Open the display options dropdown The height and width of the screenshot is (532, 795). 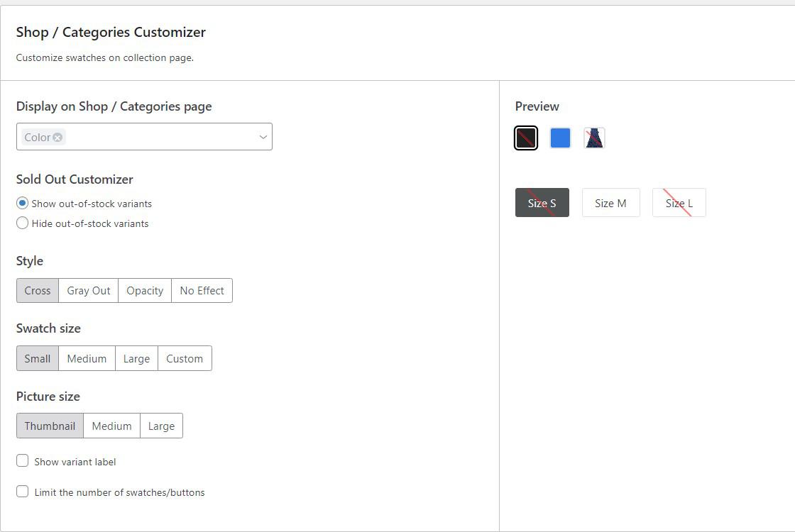coord(262,137)
